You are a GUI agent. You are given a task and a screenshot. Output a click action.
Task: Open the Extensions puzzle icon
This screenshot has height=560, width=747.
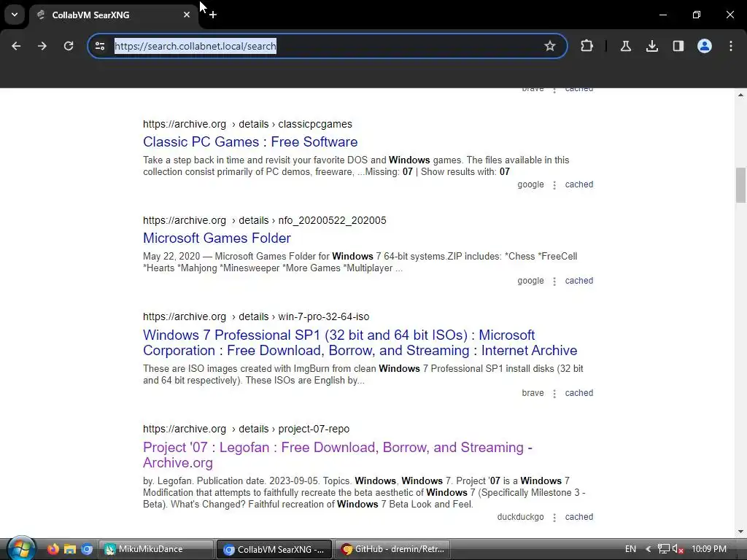[x=587, y=46]
